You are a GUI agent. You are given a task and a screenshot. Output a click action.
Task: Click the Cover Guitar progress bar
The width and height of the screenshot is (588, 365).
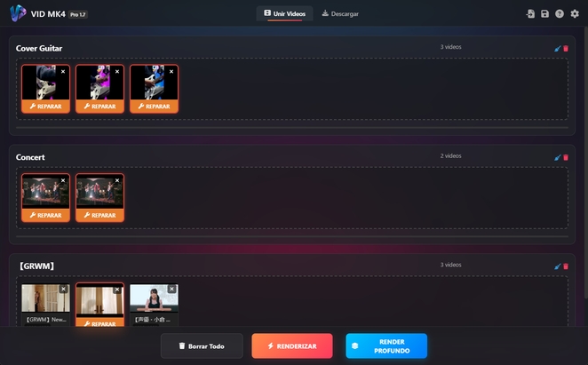292,128
